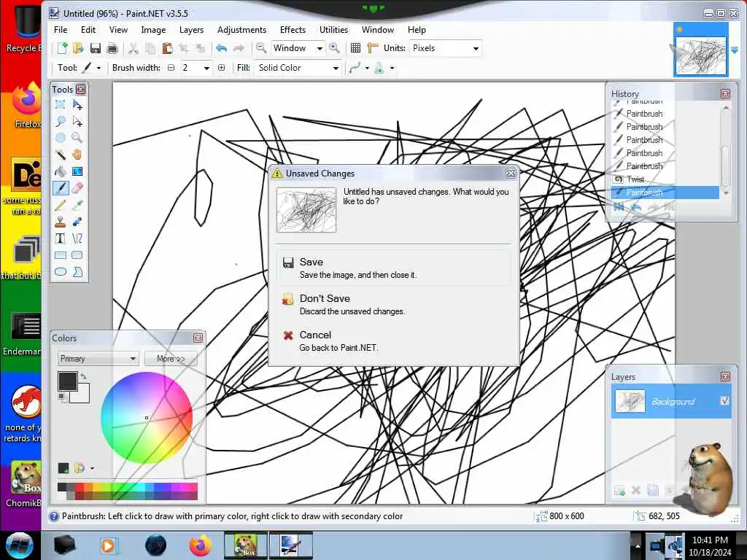Viewport: 747px width, 560px height.
Task: Open Firefox from the taskbar
Action: [201, 545]
